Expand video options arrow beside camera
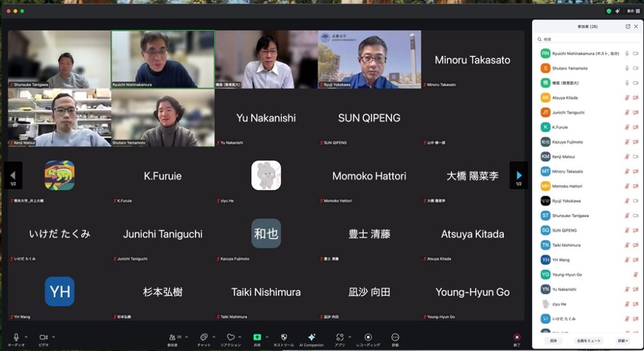The image size is (644, 351). (53, 337)
